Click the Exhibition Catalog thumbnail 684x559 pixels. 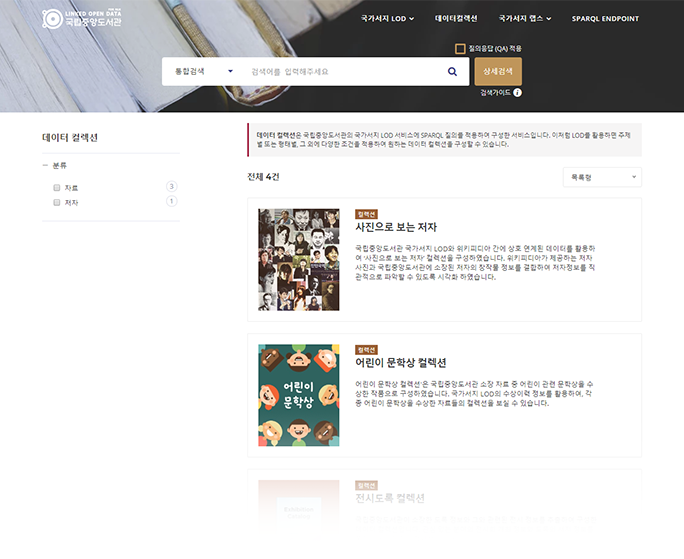[x=299, y=508]
